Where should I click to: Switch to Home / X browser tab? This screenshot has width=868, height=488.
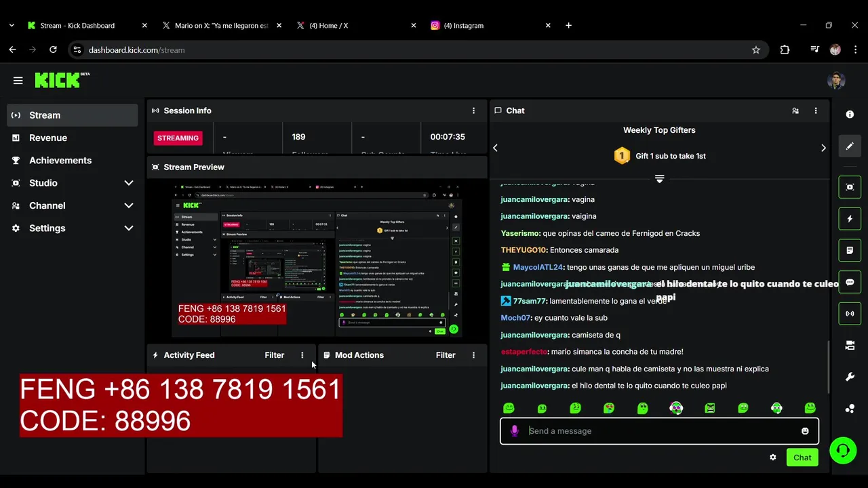pos(356,26)
